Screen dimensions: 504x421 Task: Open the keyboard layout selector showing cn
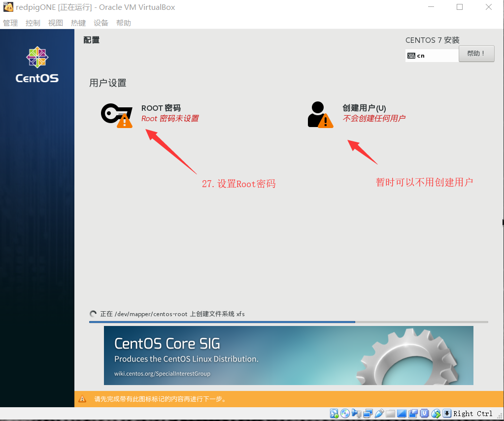click(x=432, y=55)
